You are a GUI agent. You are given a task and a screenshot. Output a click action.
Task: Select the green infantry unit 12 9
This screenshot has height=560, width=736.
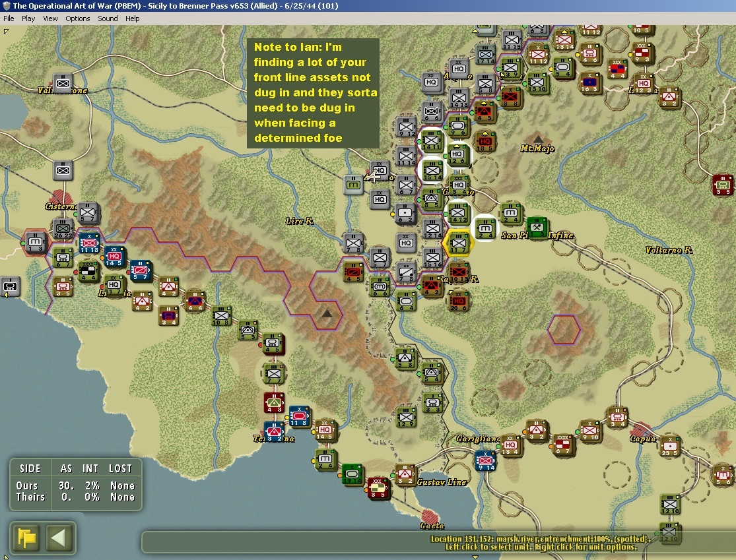pyautogui.click(x=406, y=418)
